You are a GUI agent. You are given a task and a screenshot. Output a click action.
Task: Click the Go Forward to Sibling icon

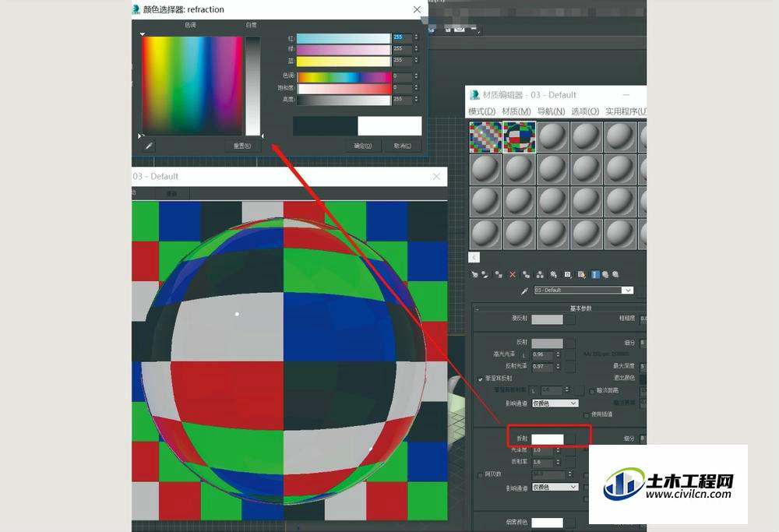[x=616, y=274]
